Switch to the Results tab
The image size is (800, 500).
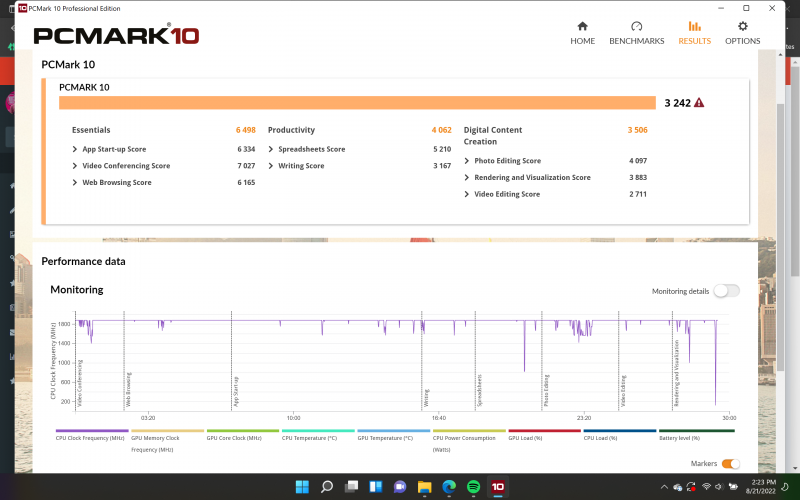(x=694, y=33)
